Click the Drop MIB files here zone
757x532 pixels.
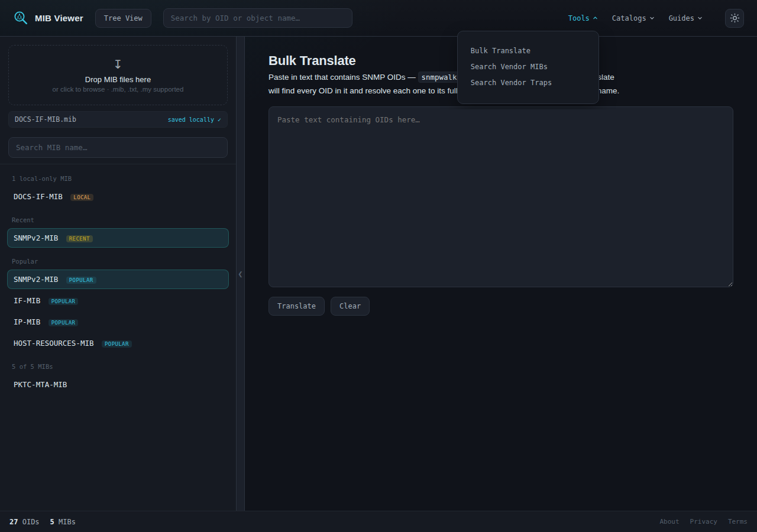(118, 75)
